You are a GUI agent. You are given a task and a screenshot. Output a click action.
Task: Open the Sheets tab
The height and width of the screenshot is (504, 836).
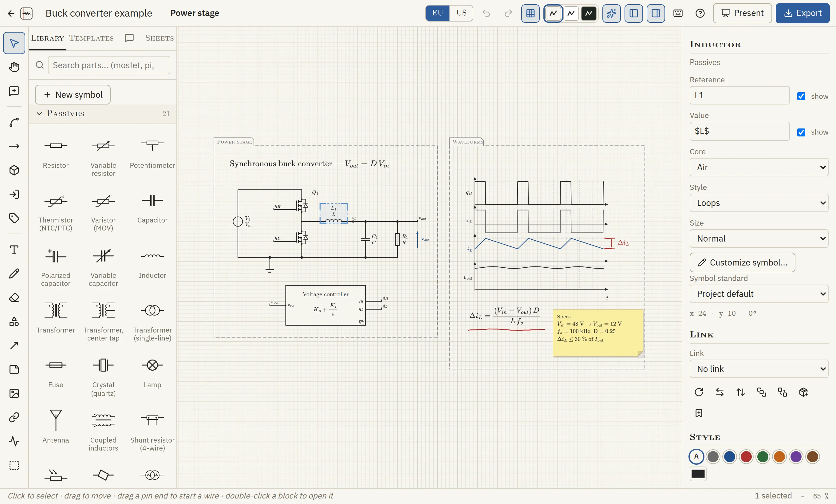(160, 38)
